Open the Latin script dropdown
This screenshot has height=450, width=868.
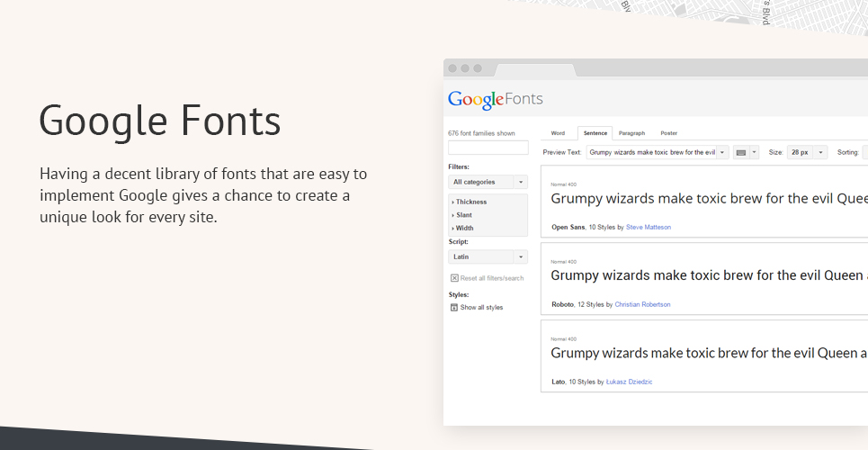[x=488, y=256]
